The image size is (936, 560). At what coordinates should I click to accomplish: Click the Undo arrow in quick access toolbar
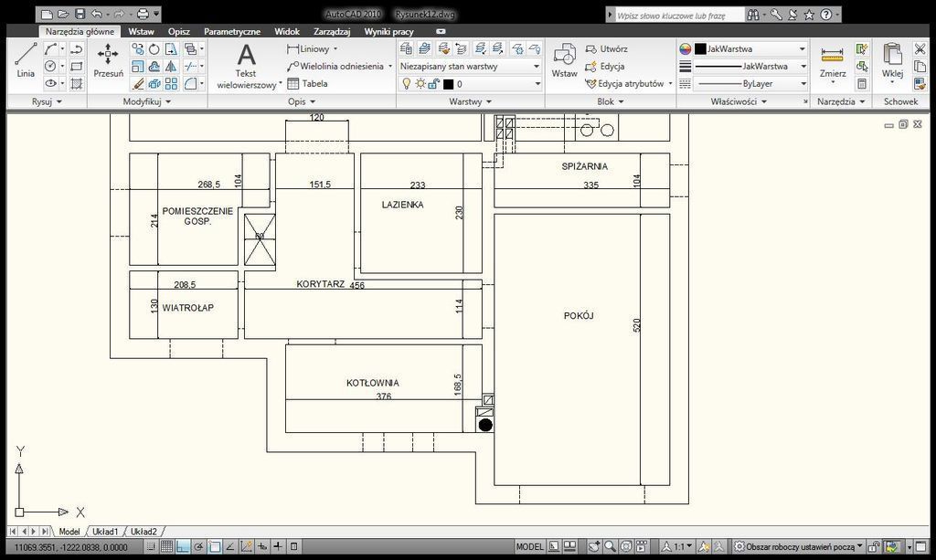[x=97, y=14]
